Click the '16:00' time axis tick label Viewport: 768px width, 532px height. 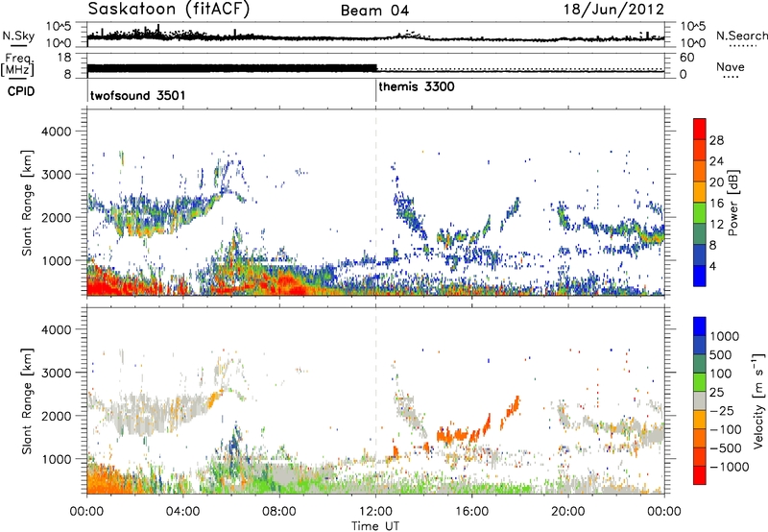(x=471, y=512)
